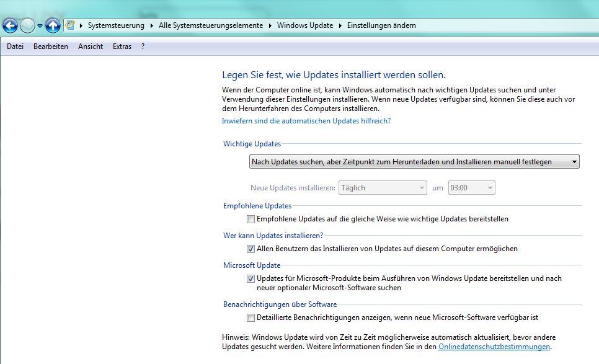599x364 pixels.
Task: Click the Microsoft Update section label
Action: [252, 265]
